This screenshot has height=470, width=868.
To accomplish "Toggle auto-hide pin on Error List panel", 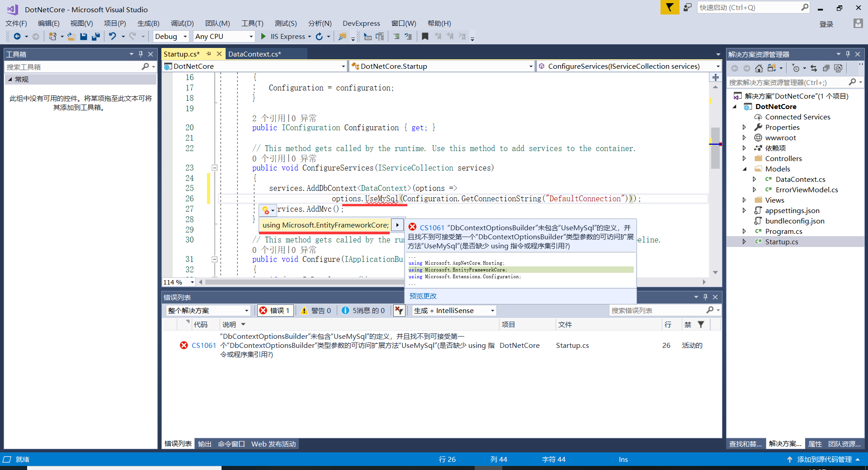I will (705, 297).
